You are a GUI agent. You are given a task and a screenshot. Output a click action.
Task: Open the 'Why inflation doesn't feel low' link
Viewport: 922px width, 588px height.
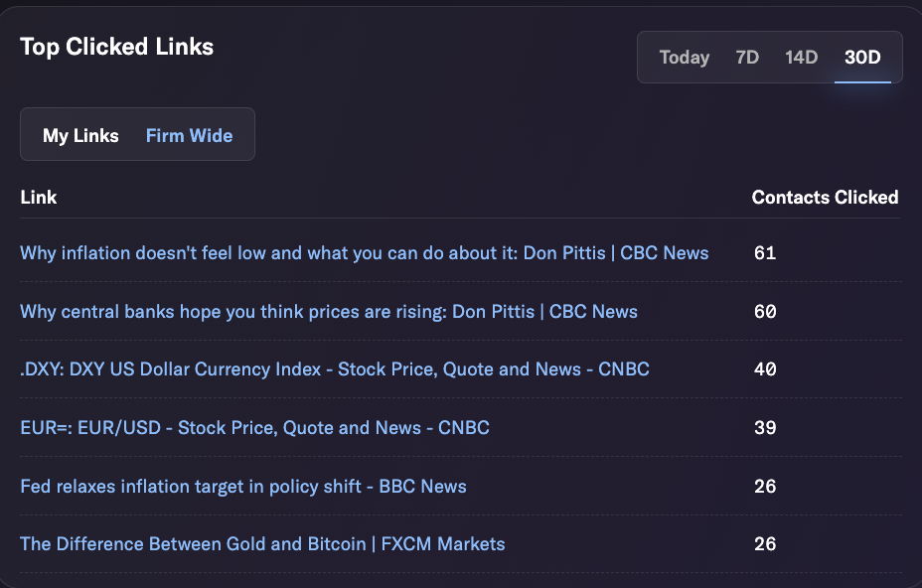pyautogui.click(x=364, y=253)
